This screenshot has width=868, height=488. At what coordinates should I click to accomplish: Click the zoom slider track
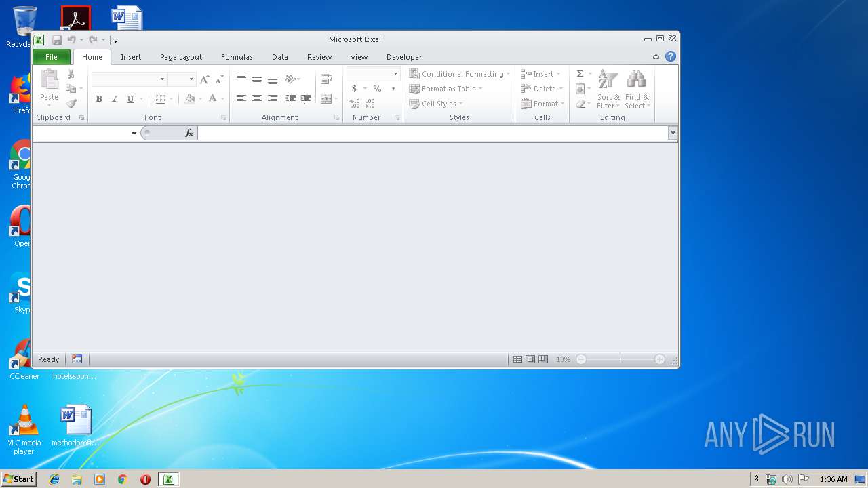(x=620, y=359)
